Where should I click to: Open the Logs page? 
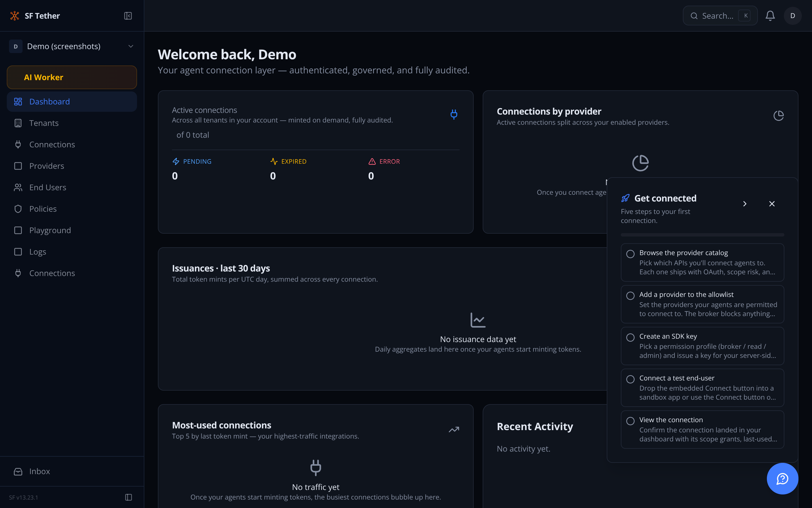pyautogui.click(x=72, y=252)
